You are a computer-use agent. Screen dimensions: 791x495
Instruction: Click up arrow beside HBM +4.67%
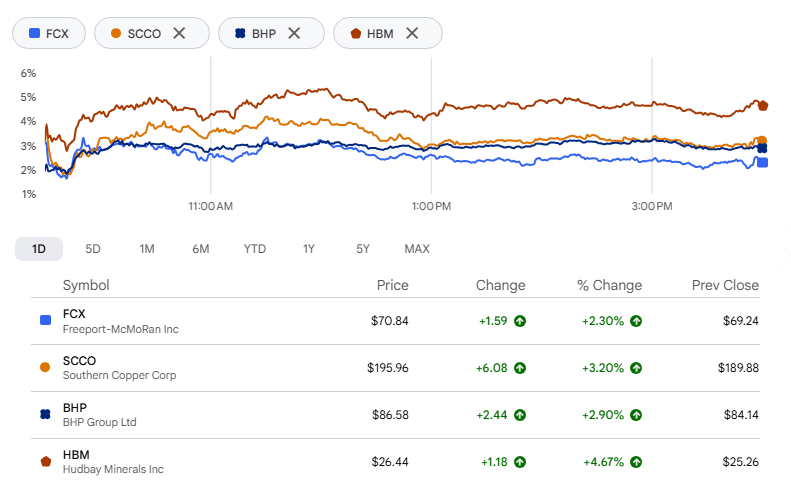click(636, 462)
